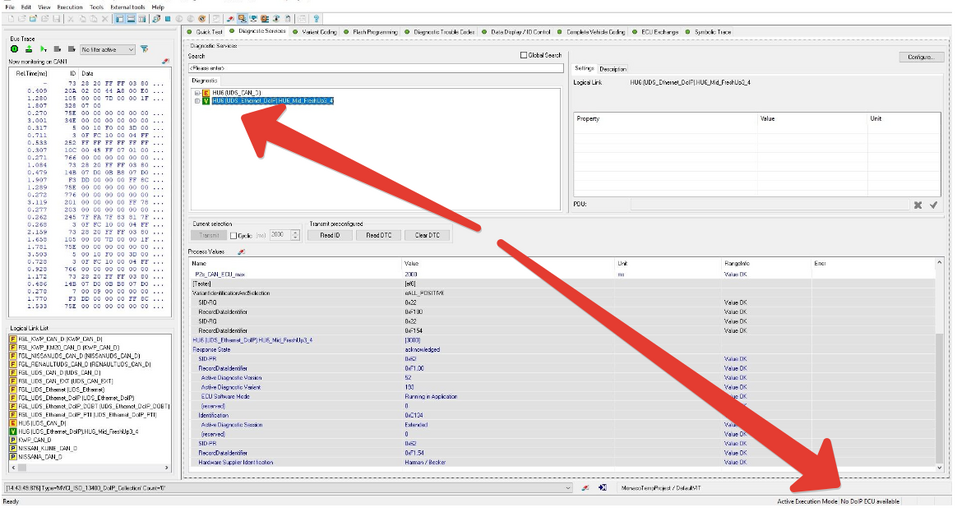Switch to the Variant Coding tab

point(315,32)
